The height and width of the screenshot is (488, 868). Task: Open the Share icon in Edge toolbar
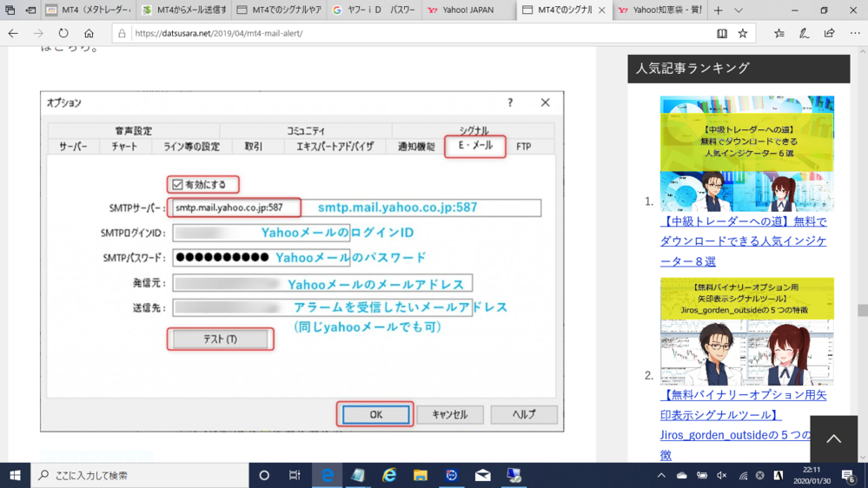829,33
